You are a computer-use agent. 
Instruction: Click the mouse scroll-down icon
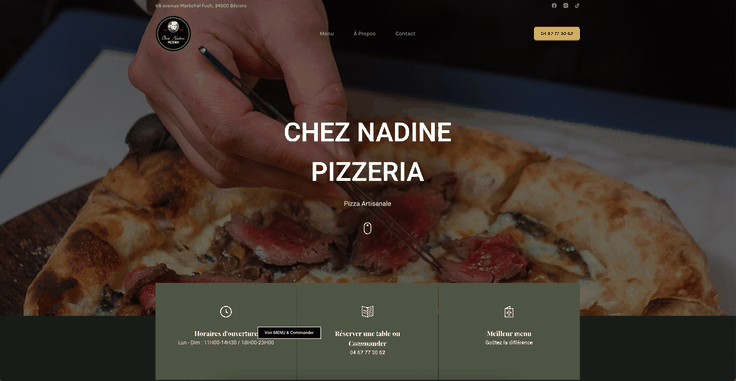pyautogui.click(x=368, y=228)
